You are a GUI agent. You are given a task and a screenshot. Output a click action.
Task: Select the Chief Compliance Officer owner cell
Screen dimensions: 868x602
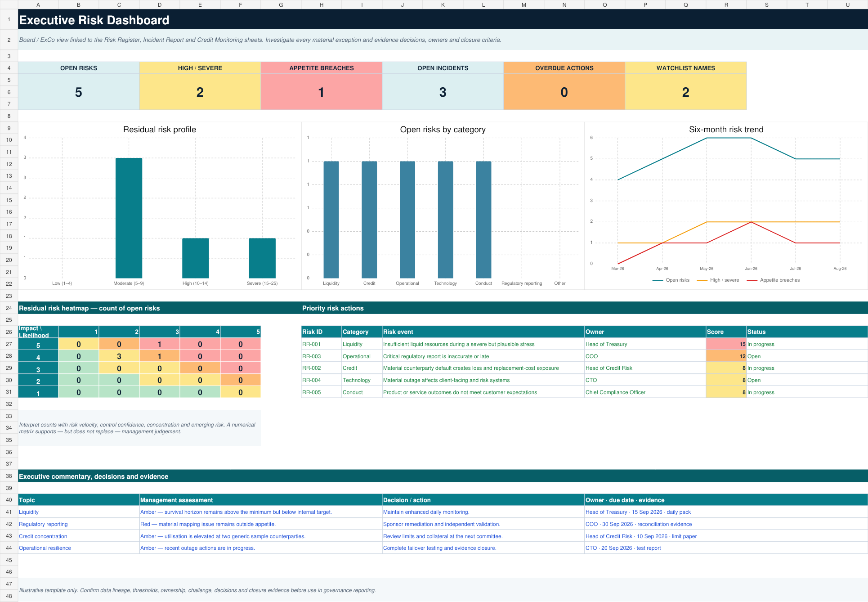click(x=645, y=392)
